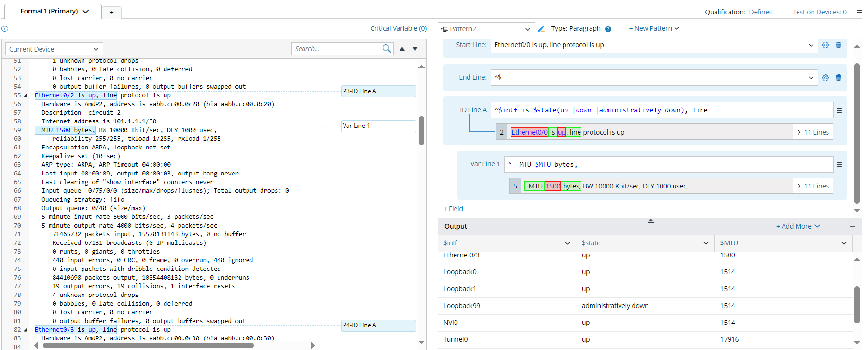Collapse the Ethernet0/2 section at line 55

pyautogui.click(x=26, y=95)
